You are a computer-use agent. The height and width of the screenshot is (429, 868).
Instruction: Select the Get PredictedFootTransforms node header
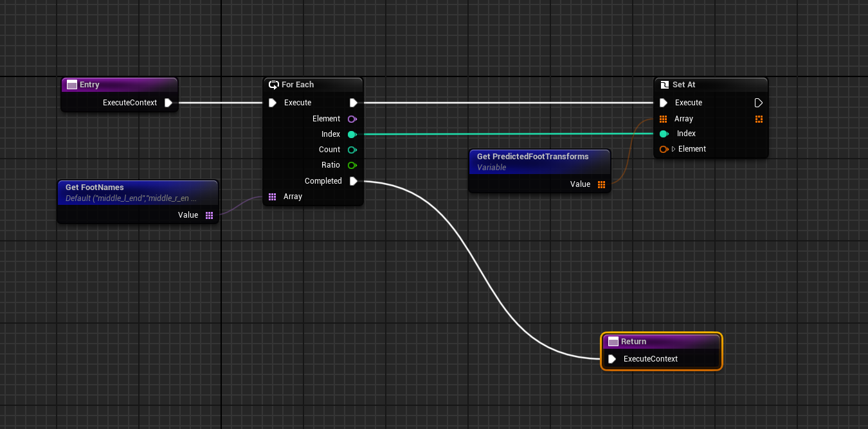(x=539, y=161)
